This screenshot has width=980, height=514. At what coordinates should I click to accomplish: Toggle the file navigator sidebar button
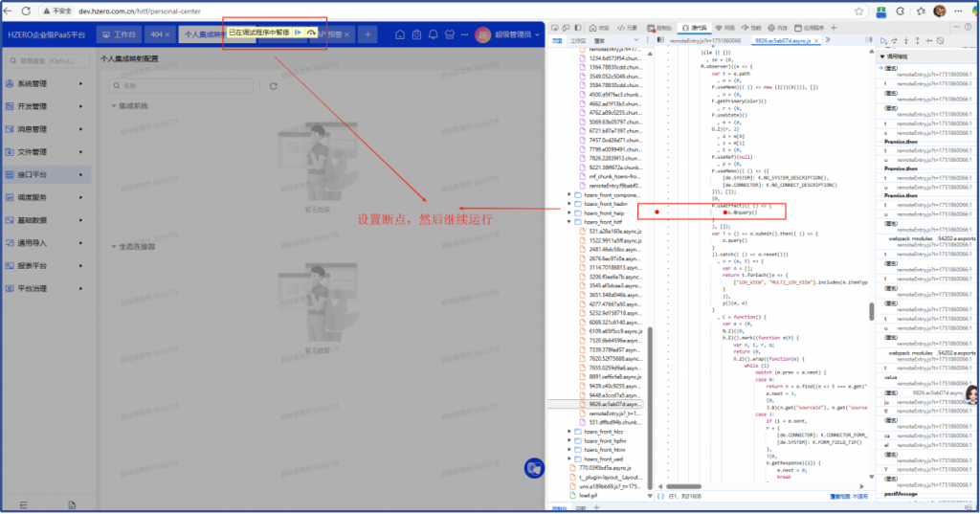[x=658, y=42]
